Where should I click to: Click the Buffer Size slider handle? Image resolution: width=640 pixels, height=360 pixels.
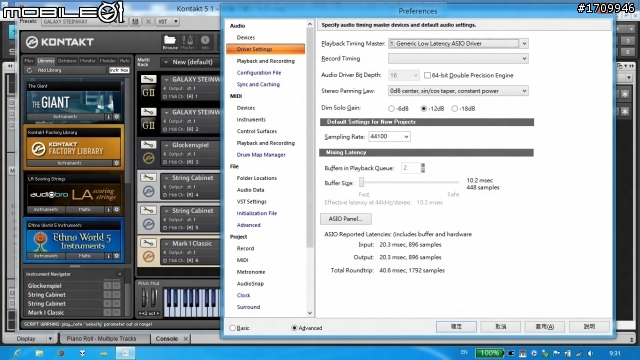(361, 182)
